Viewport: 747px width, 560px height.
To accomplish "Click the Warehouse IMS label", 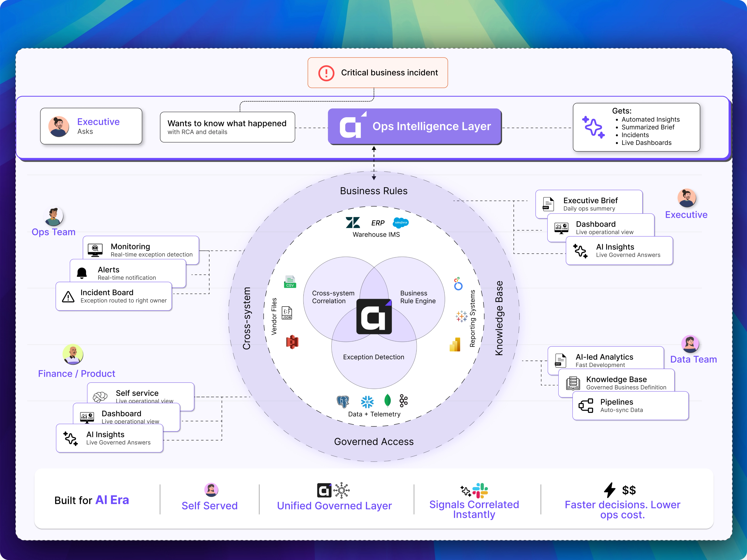I will click(376, 235).
